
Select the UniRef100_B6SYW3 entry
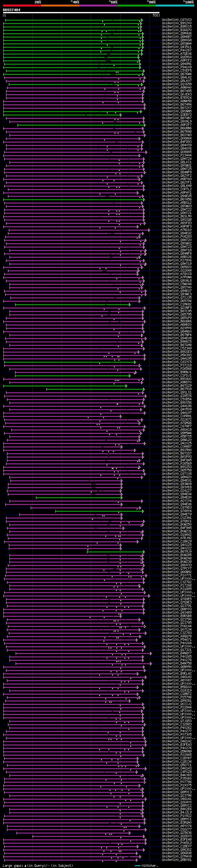point(177,135)
